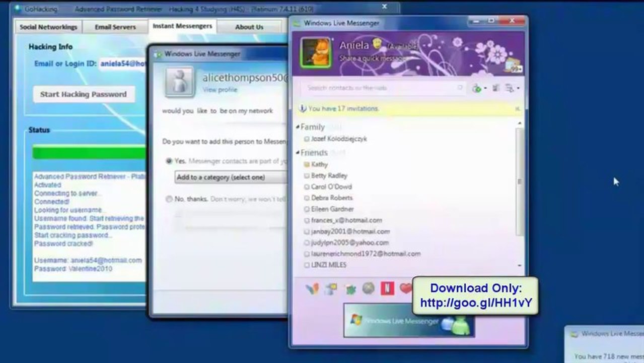Select contact laurenerichmond1972@hotmail.com
Screen dimensions: 644x363
pyautogui.click(x=366, y=254)
